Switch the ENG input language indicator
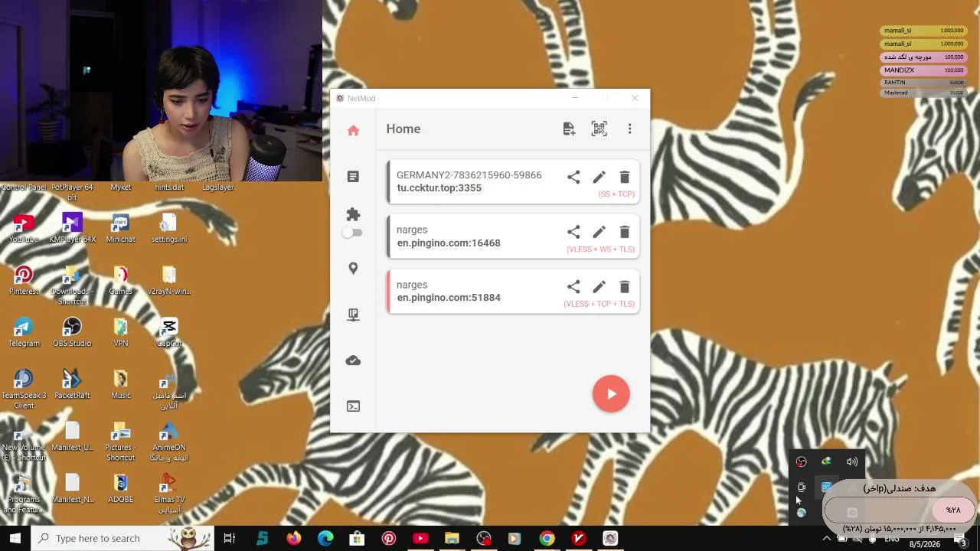 click(x=892, y=539)
